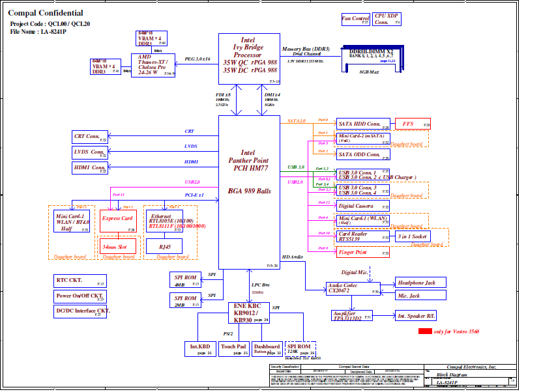Click the 'PCI-E x1' bus label
Screen dimensions: 556x392
pyautogui.click(x=194, y=195)
